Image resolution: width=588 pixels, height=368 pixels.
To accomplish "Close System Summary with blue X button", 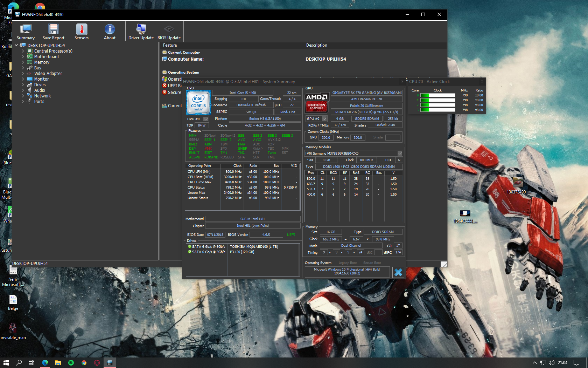I will (x=398, y=272).
